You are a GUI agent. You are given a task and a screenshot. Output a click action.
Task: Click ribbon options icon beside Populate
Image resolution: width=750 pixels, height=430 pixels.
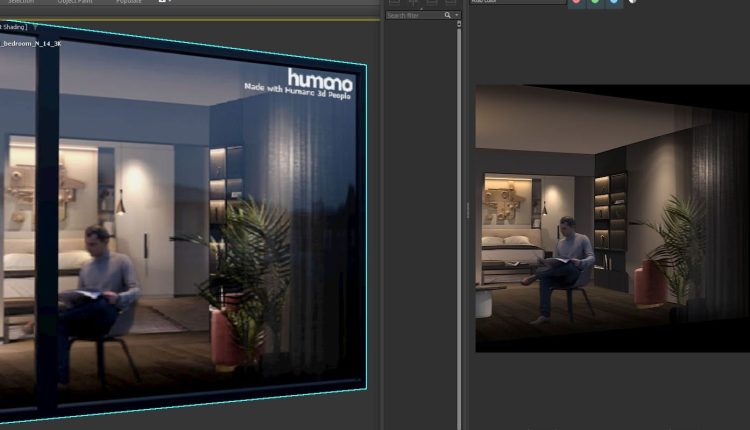point(164,3)
